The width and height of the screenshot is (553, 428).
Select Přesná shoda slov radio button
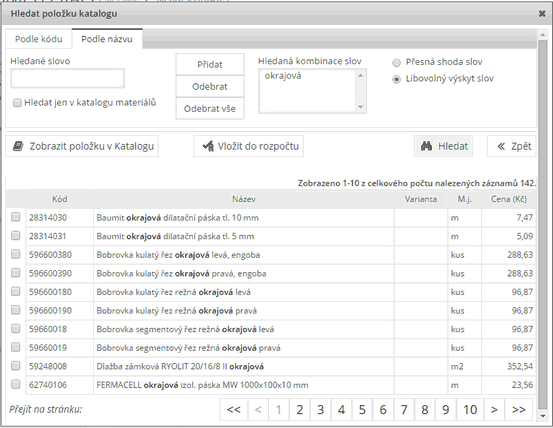click(396, 63)
